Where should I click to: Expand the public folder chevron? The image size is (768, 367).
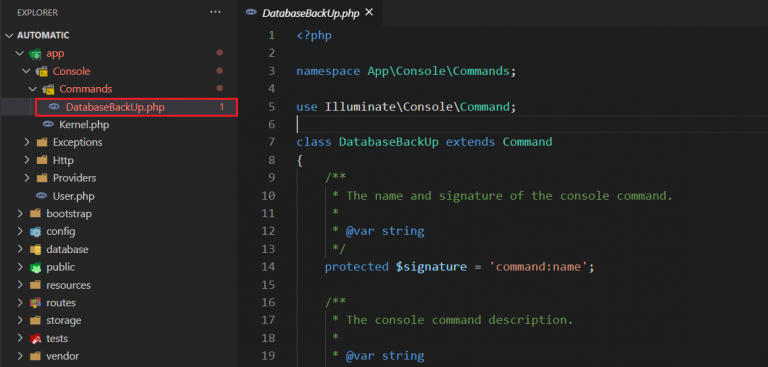[x=20, y=267]
